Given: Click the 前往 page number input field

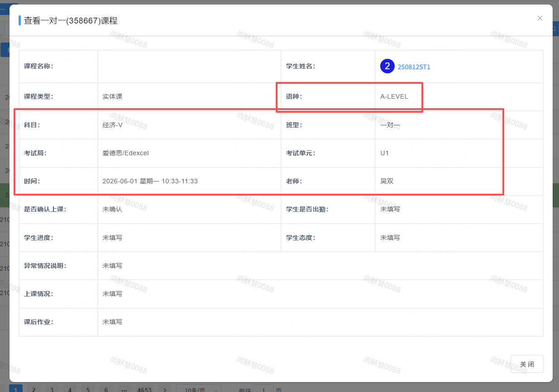Looking at the screenshot, I should [263, 389].
